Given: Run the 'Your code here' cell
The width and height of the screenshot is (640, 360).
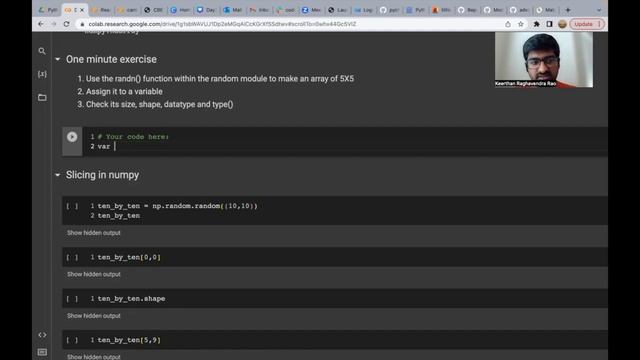Looking at the screenshot, I should [72, 137].
